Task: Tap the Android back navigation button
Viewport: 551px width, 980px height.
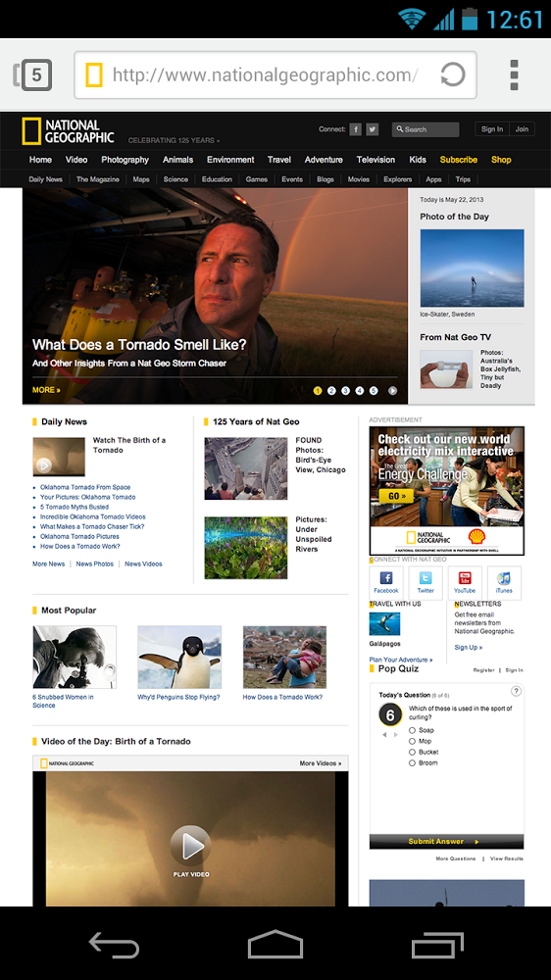Action: point(114,944)
